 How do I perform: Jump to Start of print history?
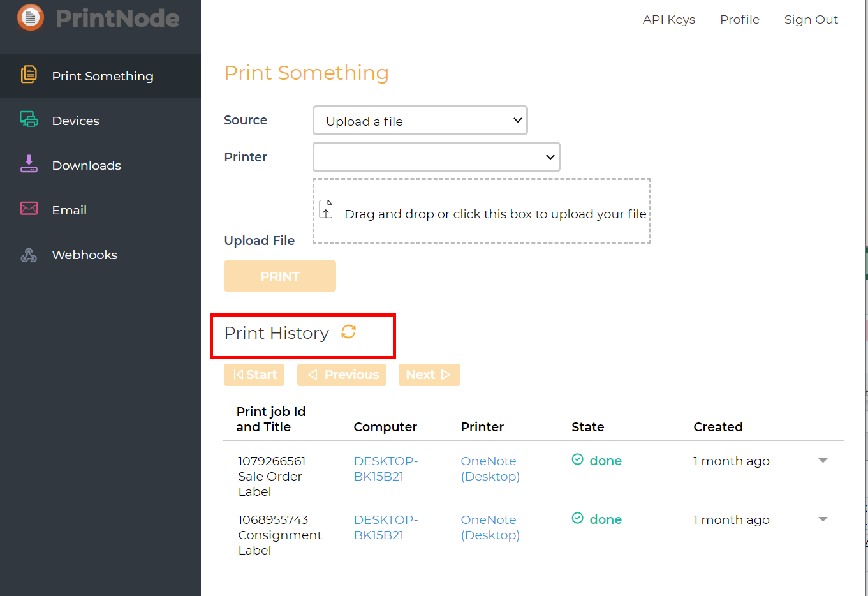254,375
